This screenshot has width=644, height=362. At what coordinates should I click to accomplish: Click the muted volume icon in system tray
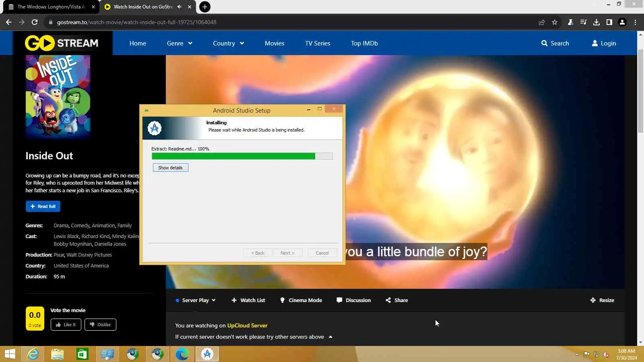pos(606,354)
